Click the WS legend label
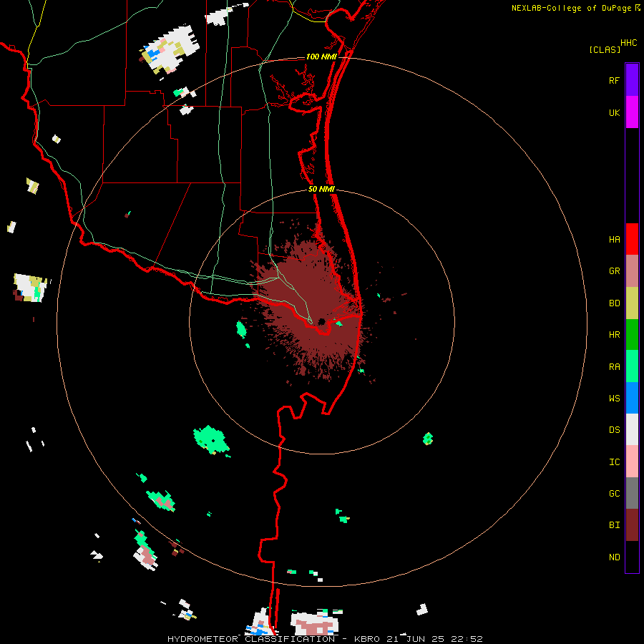The image size is (644, 644). point(614,398)
